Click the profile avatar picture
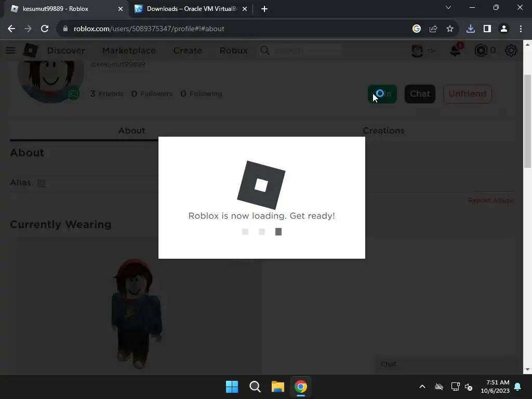Image resolution: width=532 pixels, height=399 pixels. (x=51, y=82)
